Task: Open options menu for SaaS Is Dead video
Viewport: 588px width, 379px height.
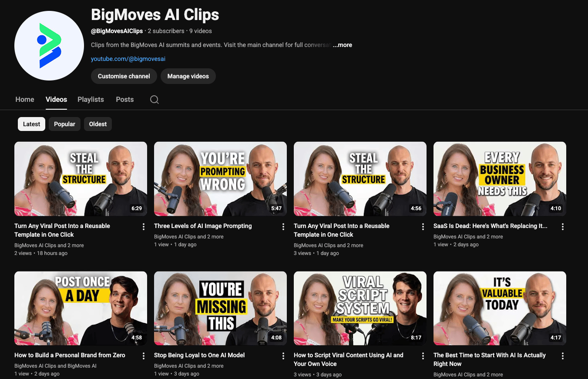Action: pyautogui.click(x=563, y=227)
